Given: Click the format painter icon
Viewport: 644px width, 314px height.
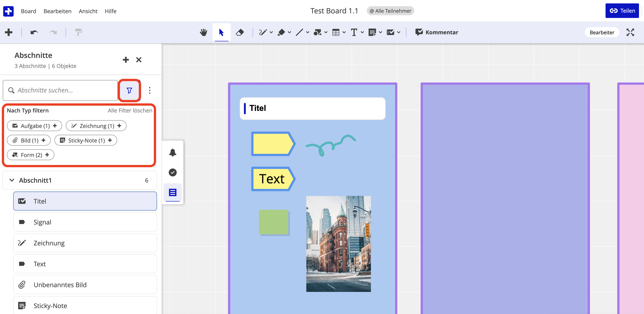Looking at the screenshot, I should click(x=79, y=32).
